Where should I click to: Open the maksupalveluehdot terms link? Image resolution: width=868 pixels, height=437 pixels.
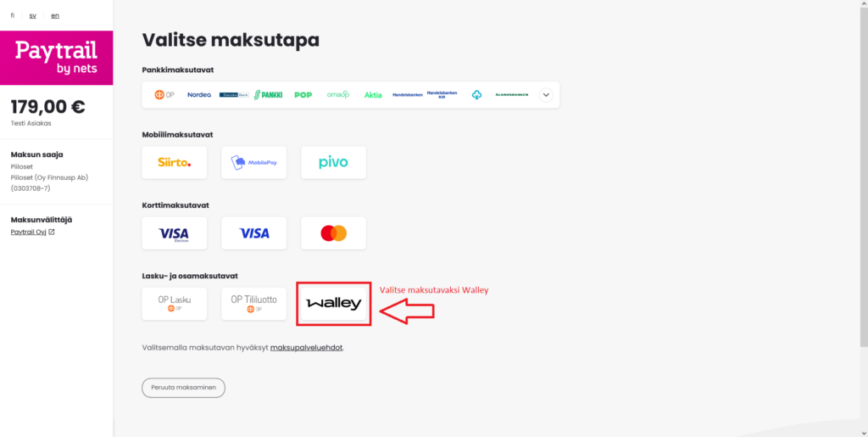point(306,348)
